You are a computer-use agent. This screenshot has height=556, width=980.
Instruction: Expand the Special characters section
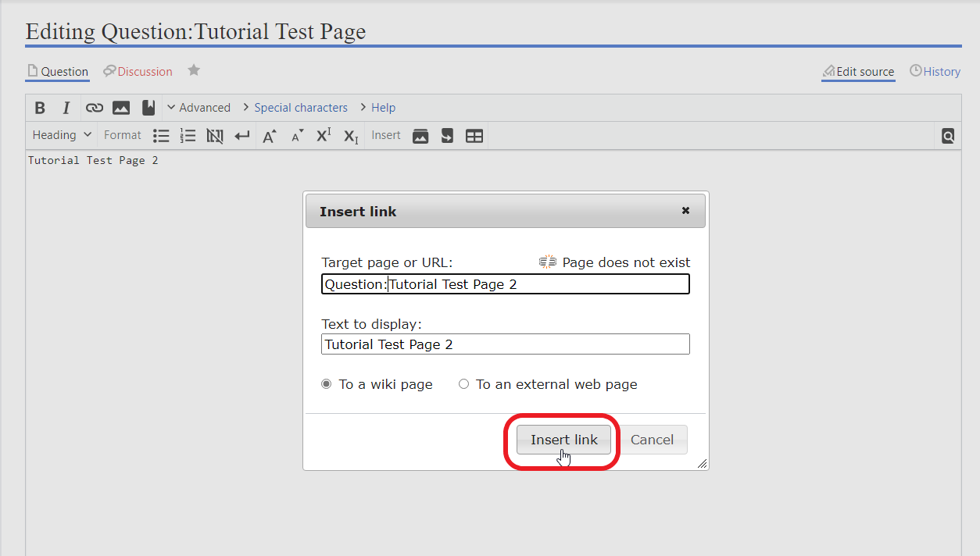[x=295, y=108]
